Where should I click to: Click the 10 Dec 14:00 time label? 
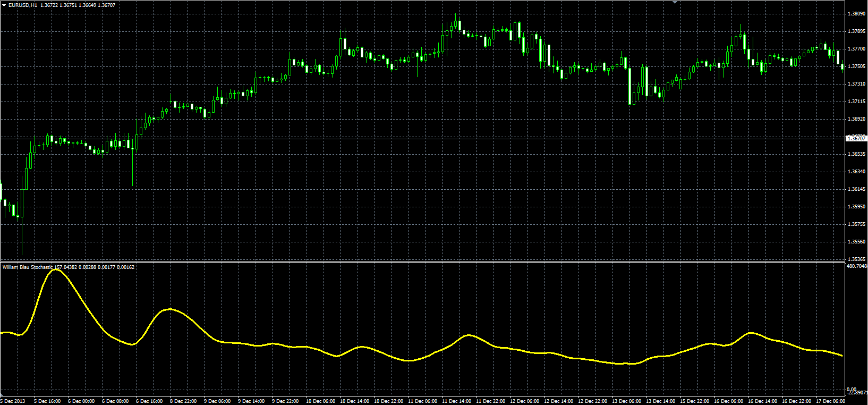354,401
